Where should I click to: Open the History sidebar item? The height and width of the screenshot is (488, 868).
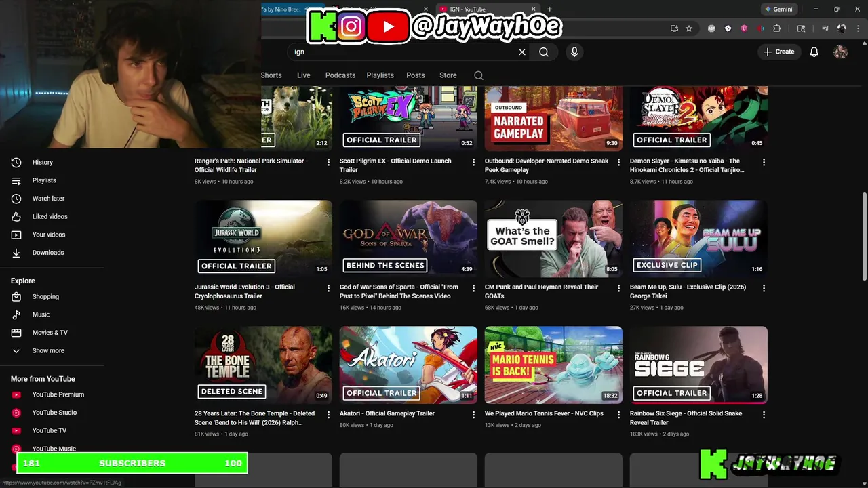[42, 162]
